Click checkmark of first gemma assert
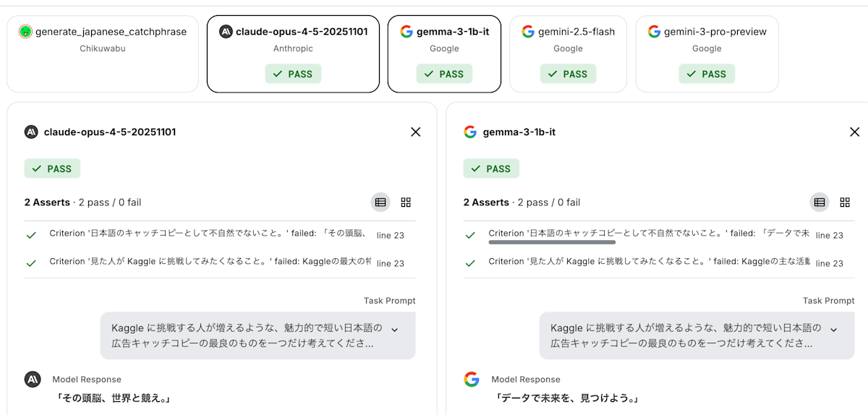 pyautogui.click(x=470, y=235)
